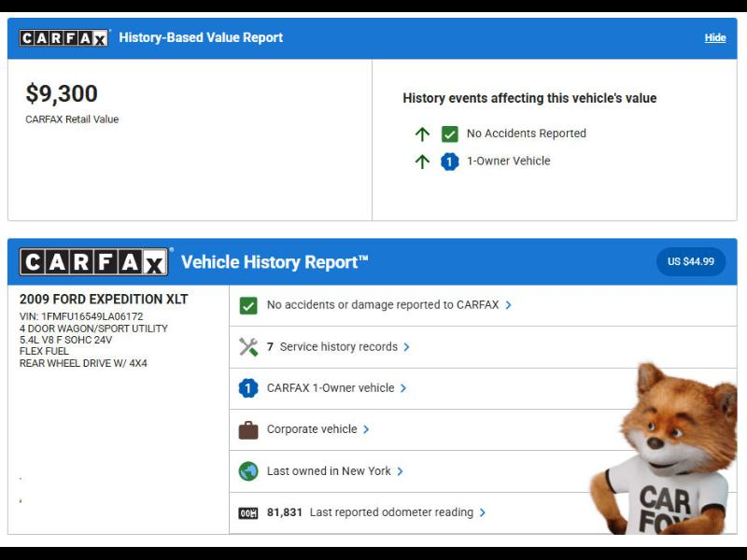Viewport: 747px width, 560px height.
Task: Click the green No Accidents Reported checkmark
Action: pos(450,133)
